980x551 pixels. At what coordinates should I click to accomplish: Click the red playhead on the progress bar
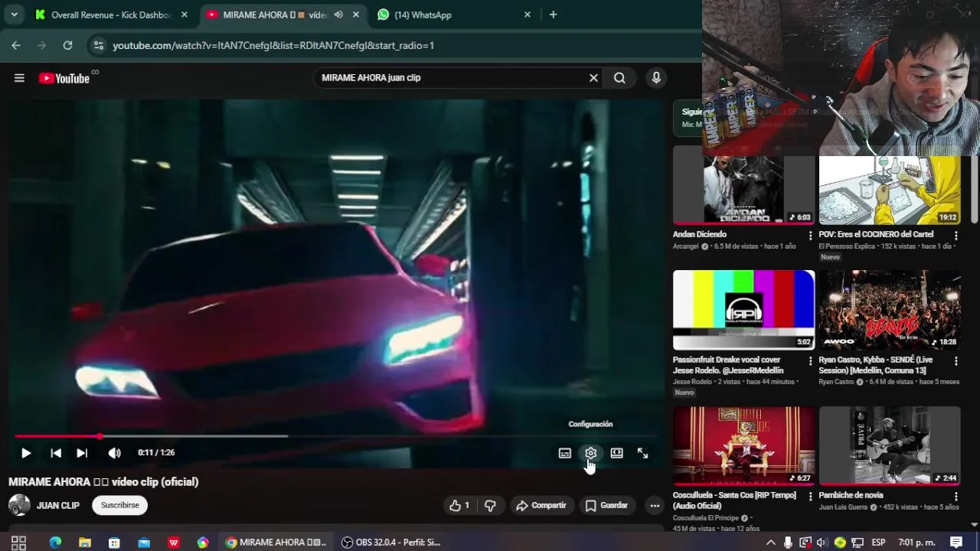click(x=100, y=436)
